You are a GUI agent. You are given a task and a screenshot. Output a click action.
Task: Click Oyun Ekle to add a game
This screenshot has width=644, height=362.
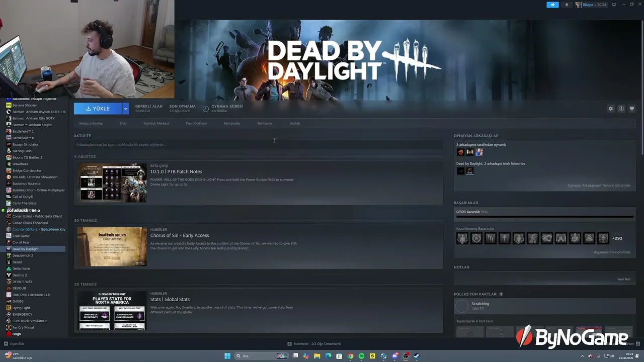pos(14,344)
